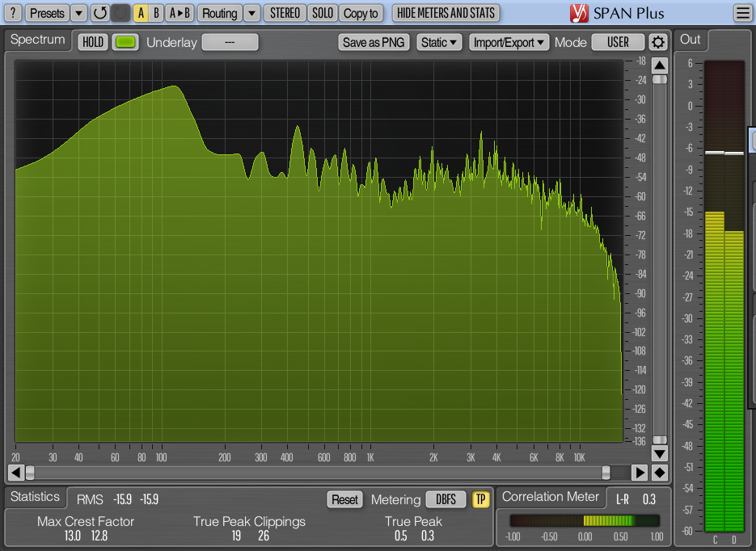Click the dark round bypass button

point(120,13)
